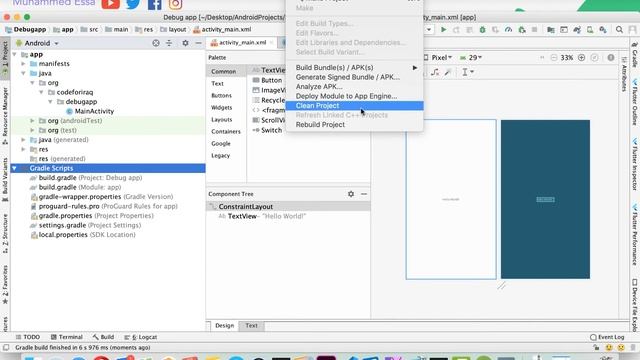Viewport: 640px width, 360px height.
Task: Pick the Button widget in palette
Action: [267, 80]
